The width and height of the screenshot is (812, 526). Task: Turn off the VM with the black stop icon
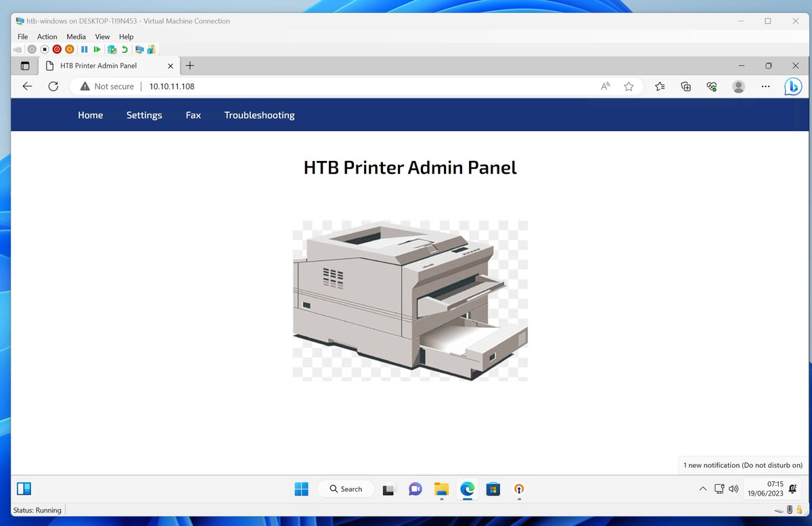[44, 49]
